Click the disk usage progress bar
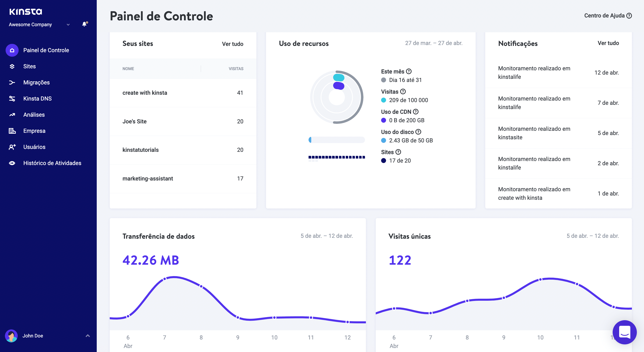This screenshot has height=352, width=644. [x=336, y=140]
